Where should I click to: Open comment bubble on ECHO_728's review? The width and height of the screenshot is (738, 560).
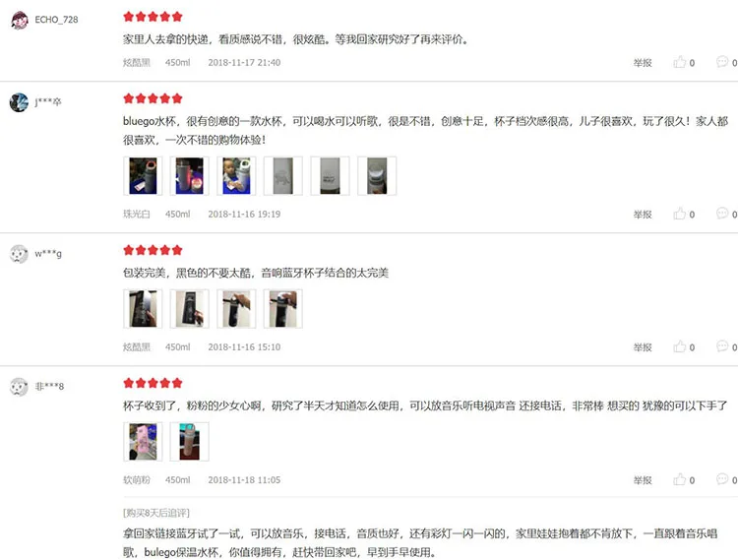pos(722,62)
